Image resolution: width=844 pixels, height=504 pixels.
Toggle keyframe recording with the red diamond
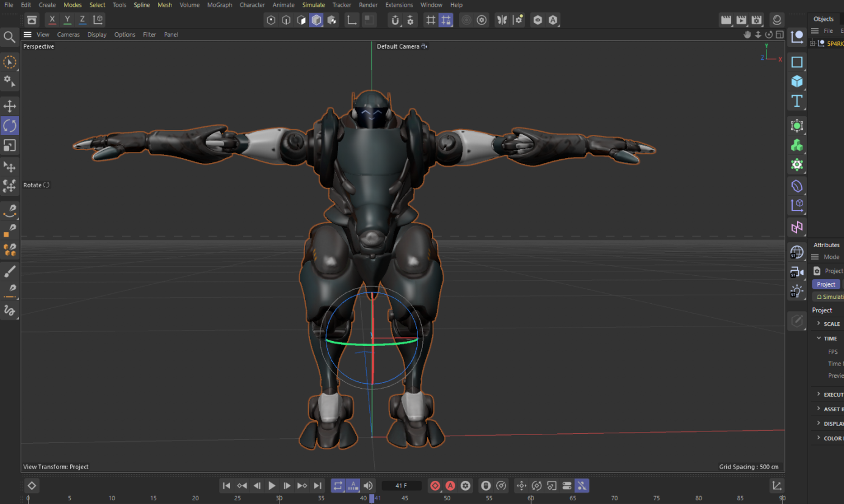[x=435, y=485]
